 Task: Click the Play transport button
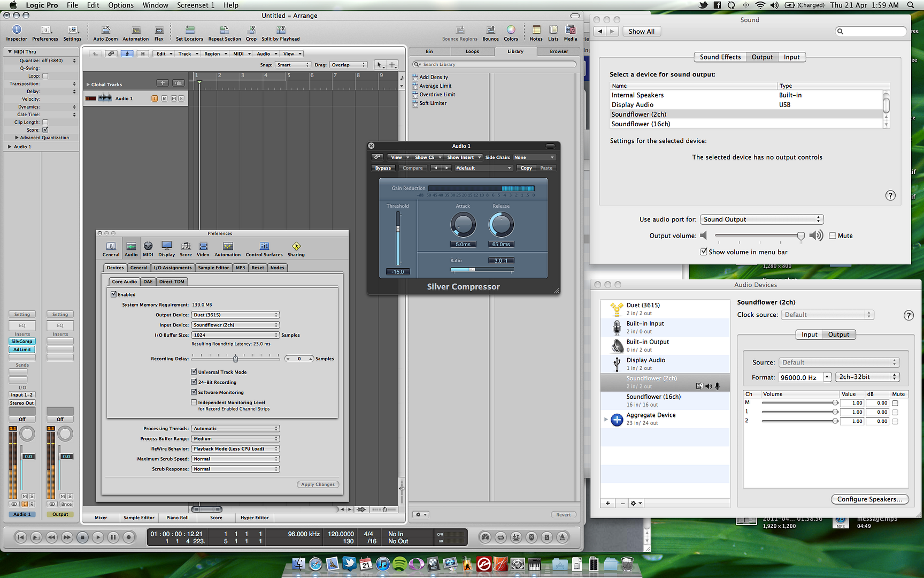(x=98, y=537)
